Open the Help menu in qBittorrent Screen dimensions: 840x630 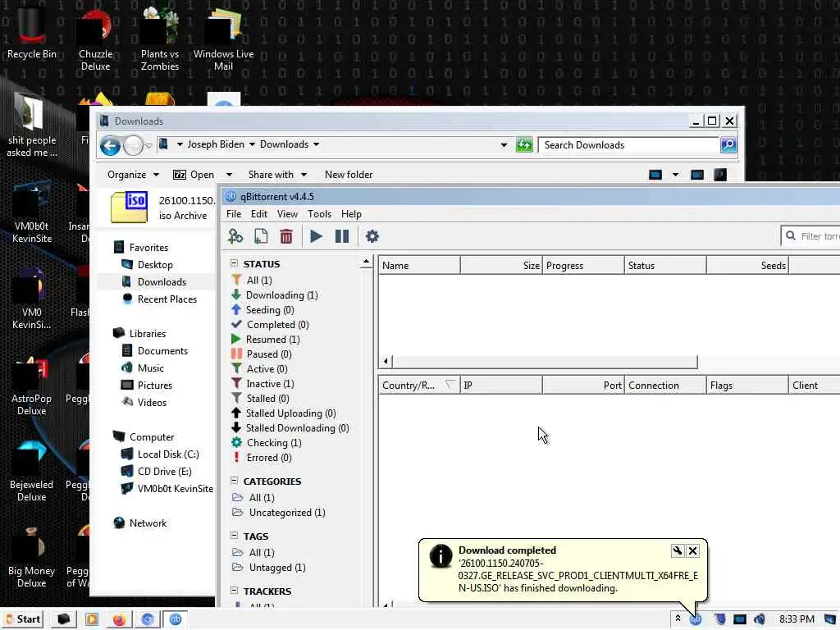tap(351, 214)
